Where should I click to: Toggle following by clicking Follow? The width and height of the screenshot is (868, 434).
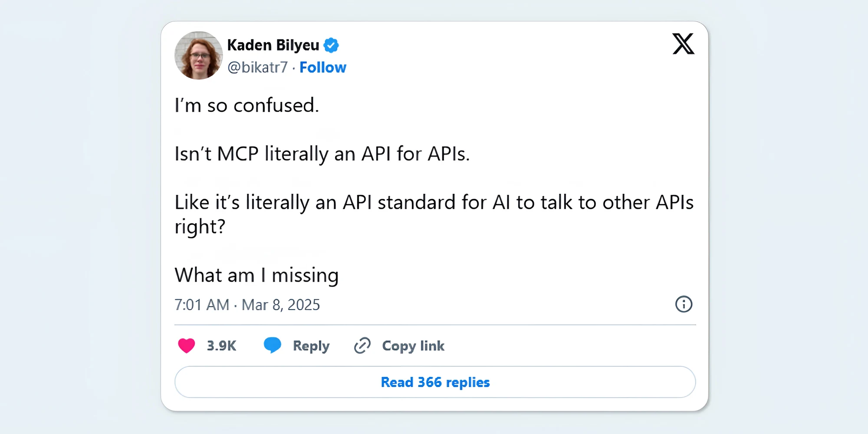point(323,67)
